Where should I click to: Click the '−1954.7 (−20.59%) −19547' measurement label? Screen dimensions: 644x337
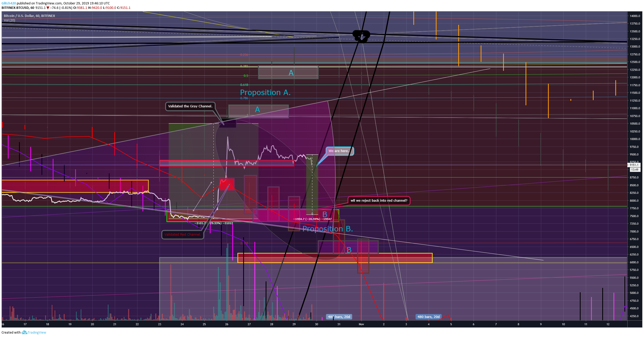point(312,219)
